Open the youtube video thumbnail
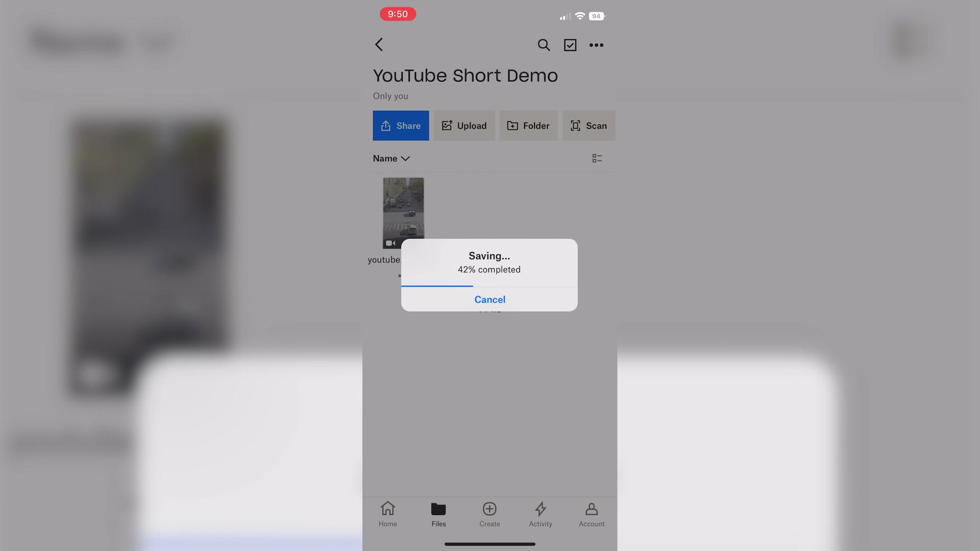Viewport: 980px width, 551px height. click(403, 213)
